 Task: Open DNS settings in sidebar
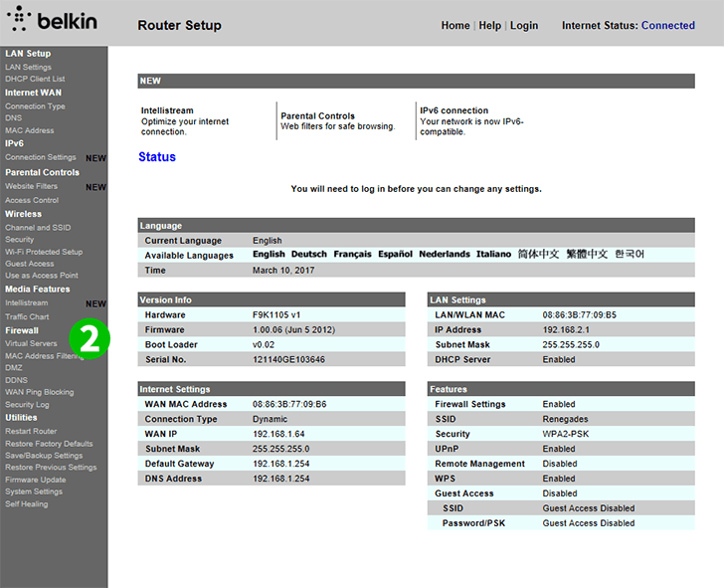(13, 118)
